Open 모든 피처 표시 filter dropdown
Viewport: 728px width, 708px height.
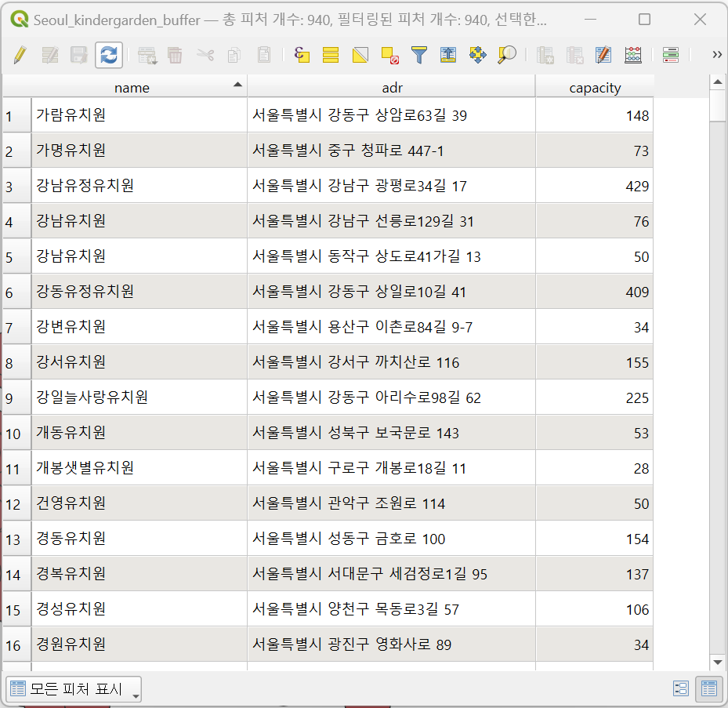coord(74,688)
